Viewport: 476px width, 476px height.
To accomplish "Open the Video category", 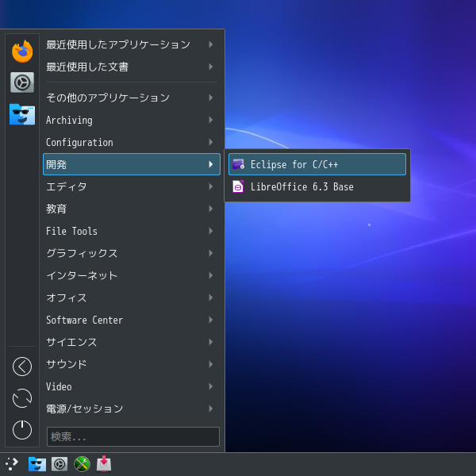I will pyautogui.click(x=132, y=386).
